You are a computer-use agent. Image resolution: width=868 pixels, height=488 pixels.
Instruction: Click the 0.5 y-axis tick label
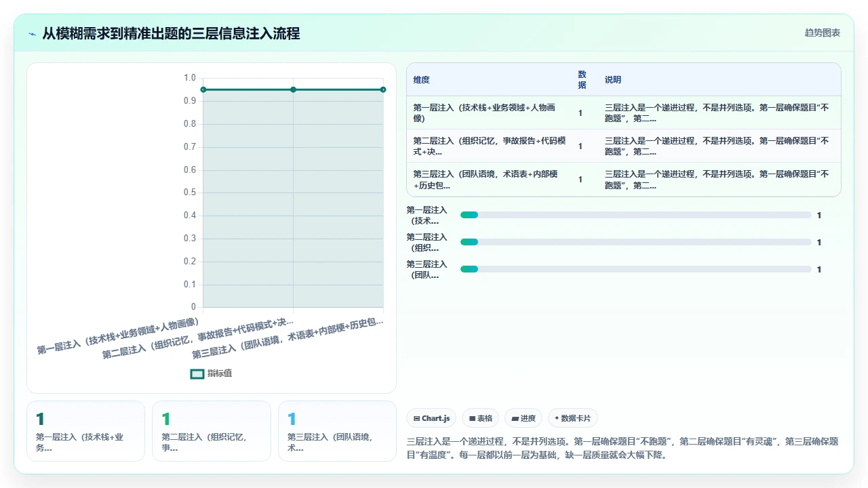point(190,192)
